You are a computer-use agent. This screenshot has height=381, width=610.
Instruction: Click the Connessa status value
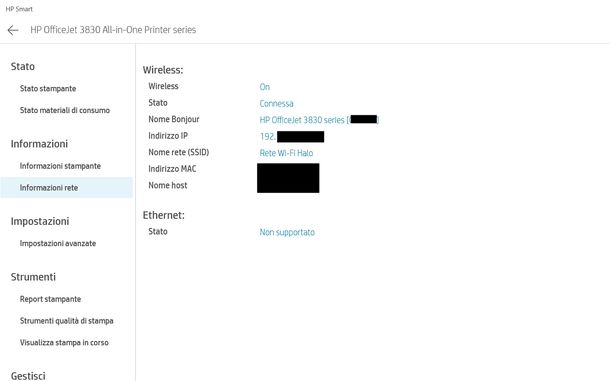click(x=276, y=104)
